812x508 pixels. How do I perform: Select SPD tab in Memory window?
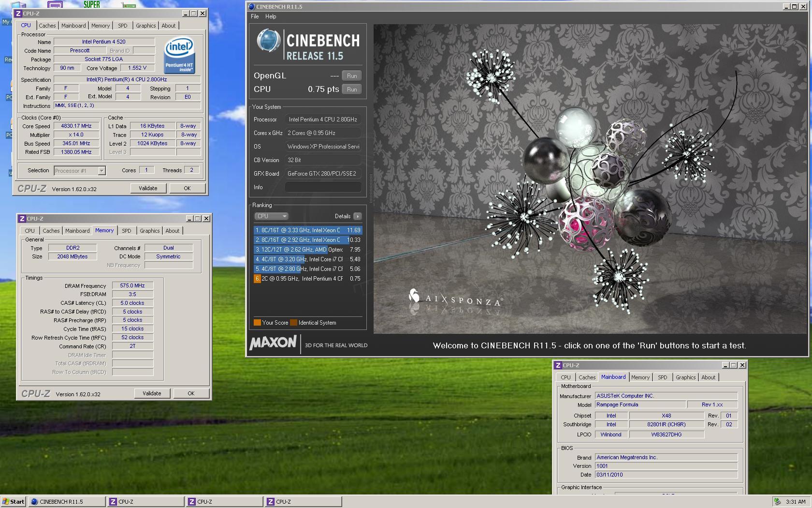[x=127, y=231]
